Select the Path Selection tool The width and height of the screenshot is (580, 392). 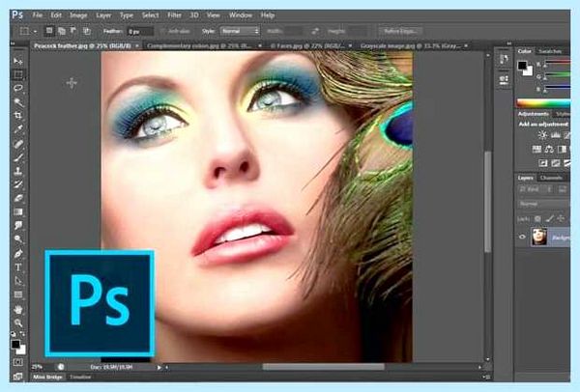[17, 281]
